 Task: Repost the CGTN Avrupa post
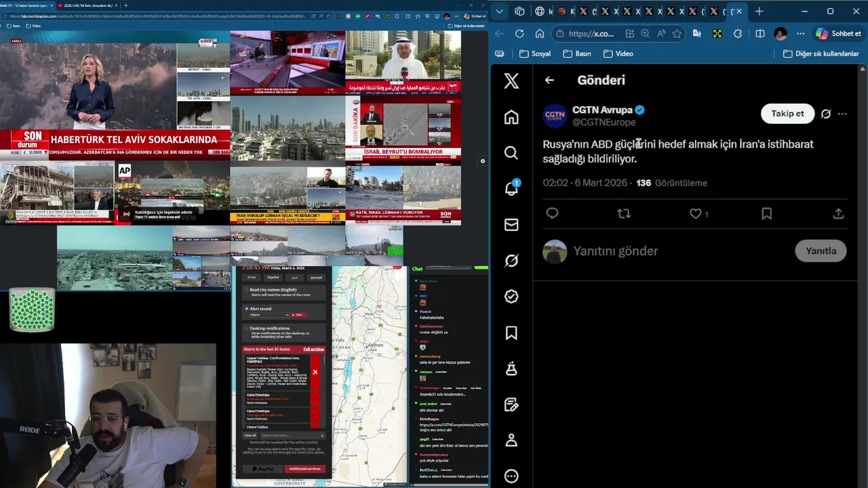(x=624, y=213)
